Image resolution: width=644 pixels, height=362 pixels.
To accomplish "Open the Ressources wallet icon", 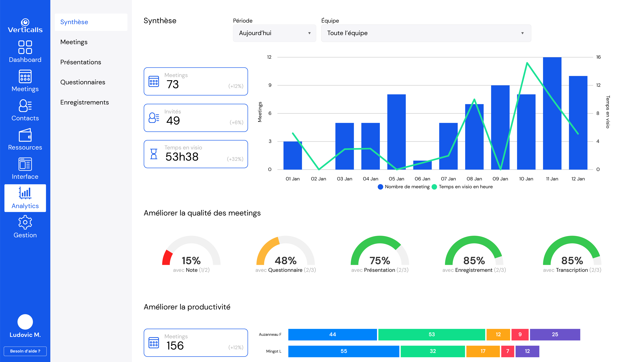I will point(25,135).
